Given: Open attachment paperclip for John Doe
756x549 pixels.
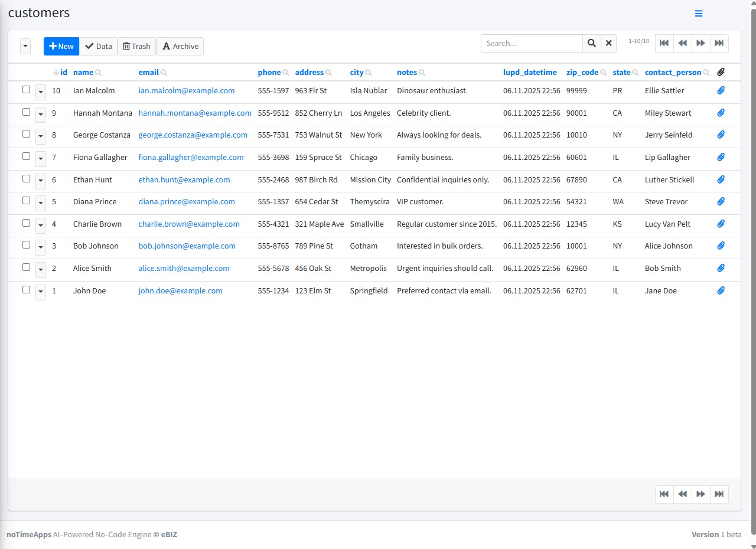Looking at the screenshot, I should coord(721,290).
